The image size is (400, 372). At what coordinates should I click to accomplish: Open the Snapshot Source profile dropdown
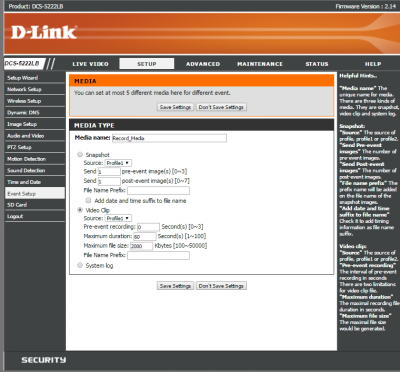coord(118,163)
